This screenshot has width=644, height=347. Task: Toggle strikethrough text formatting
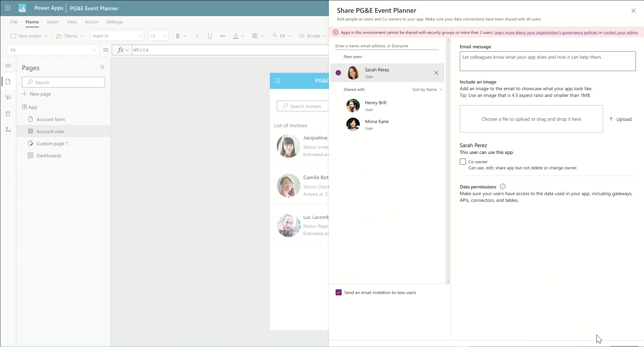[x=223, y=36]
